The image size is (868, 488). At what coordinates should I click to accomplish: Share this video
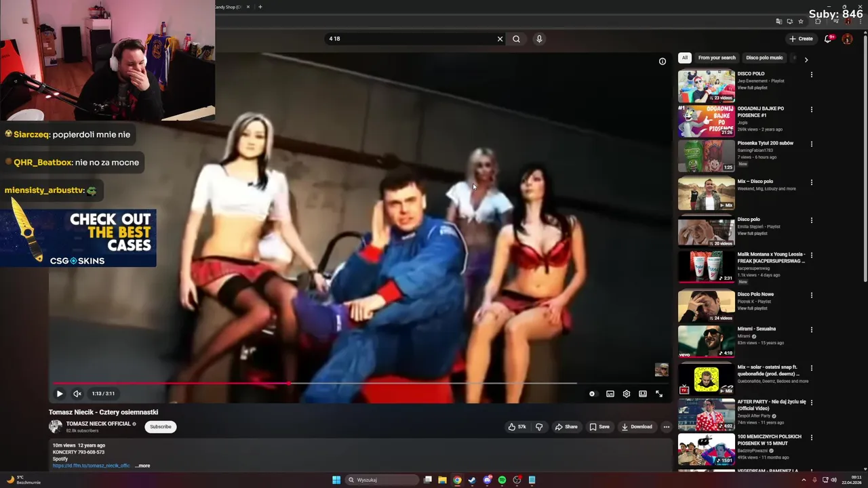[566, 426]
